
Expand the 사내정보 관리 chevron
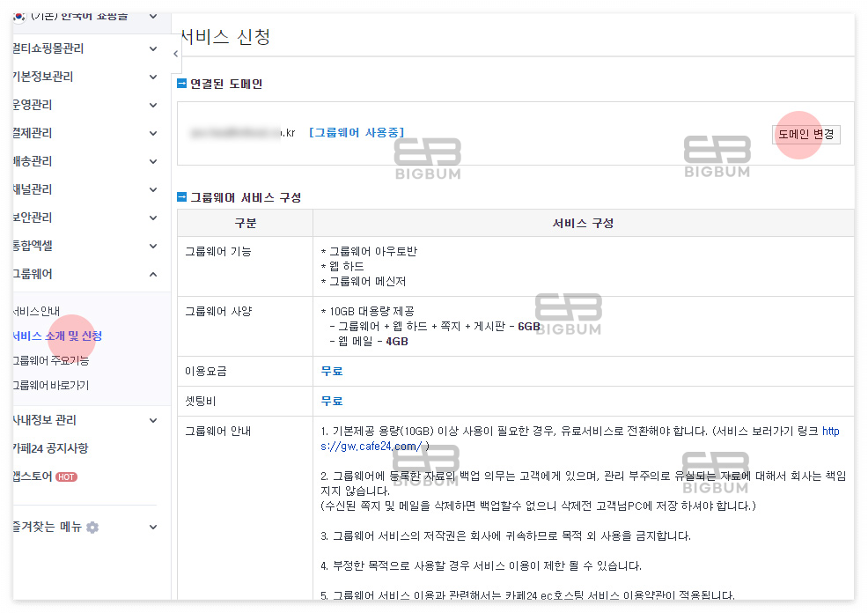coord(153,421)
